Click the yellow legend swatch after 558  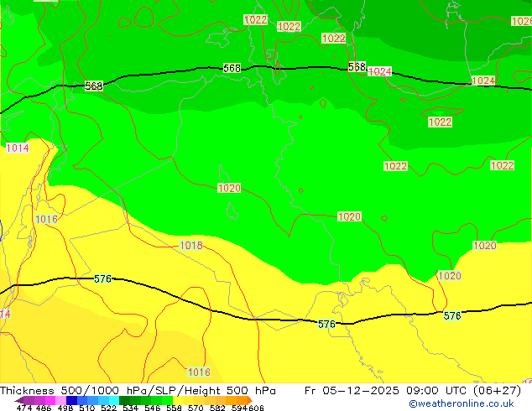coord(179,400)
